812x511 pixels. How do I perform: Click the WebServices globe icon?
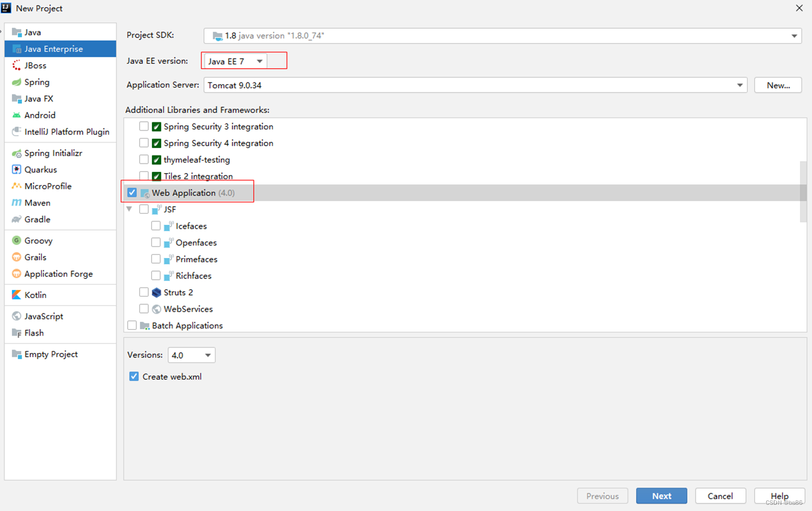(x=157, y=309)
